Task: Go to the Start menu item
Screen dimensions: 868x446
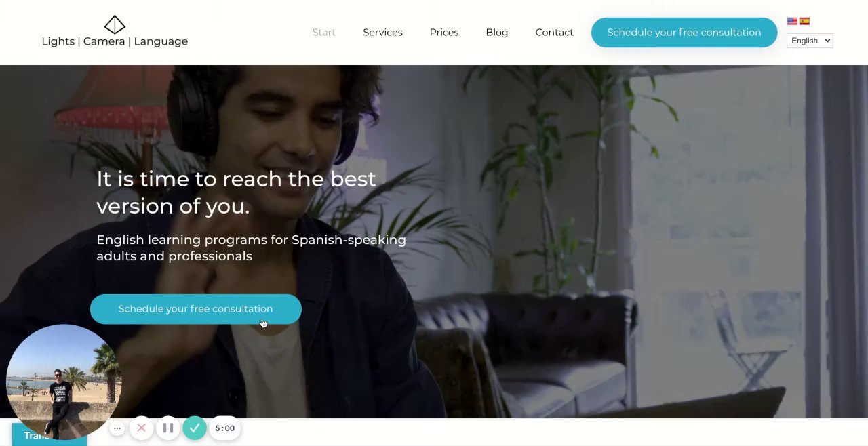Action: [324, 33]
